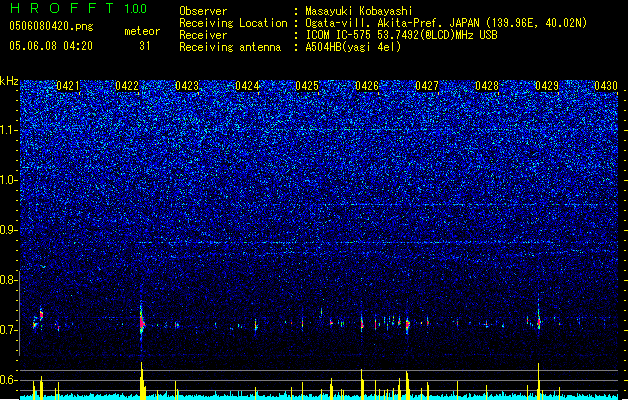Screen dimensions: 629x400
Task: Click the 0426 time marker
Action: coord(367,86)
